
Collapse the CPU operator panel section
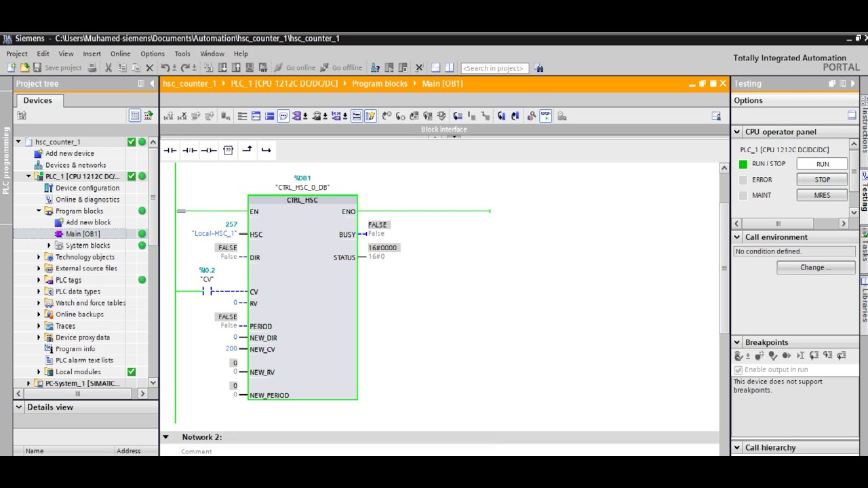tap(737, 132)
